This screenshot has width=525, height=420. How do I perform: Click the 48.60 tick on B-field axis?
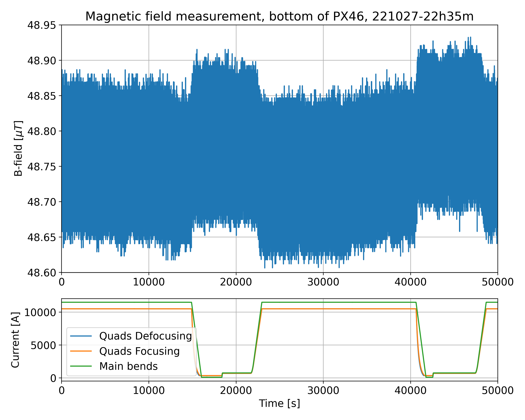click(x=41, y=273)
